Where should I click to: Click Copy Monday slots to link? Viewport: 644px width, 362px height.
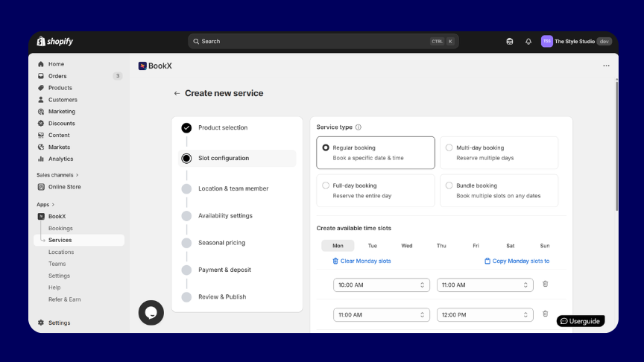[x=517, y=261]
